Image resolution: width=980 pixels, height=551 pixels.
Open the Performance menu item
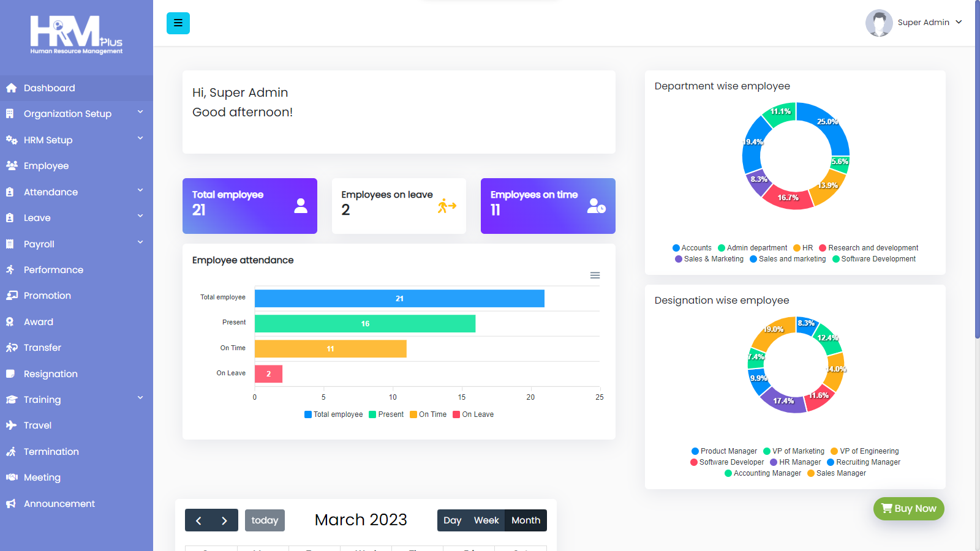pyautogui.click(x=77, y=270)
